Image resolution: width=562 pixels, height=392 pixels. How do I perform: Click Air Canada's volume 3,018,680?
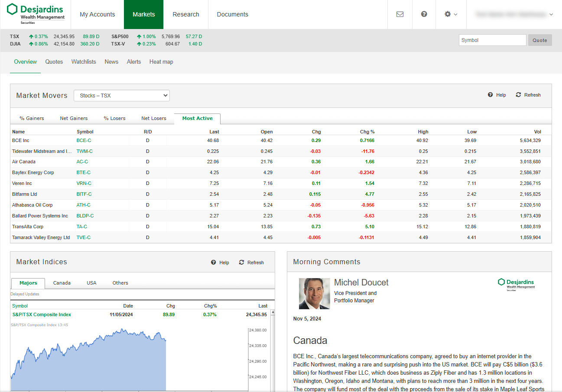tap(530, 162)
